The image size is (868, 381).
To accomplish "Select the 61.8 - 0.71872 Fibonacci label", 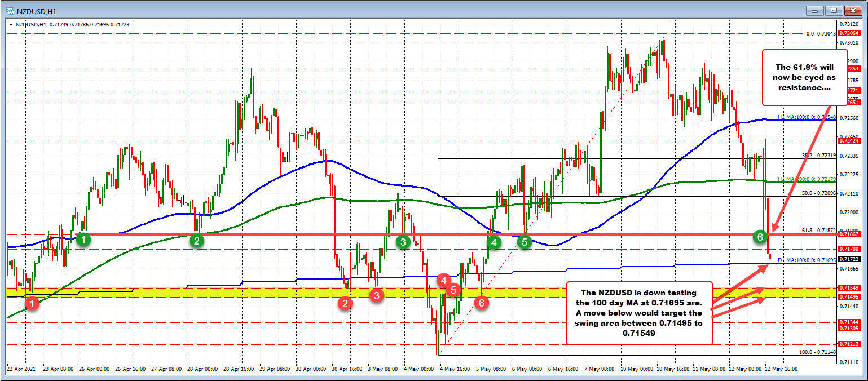I will pos(818,230).
